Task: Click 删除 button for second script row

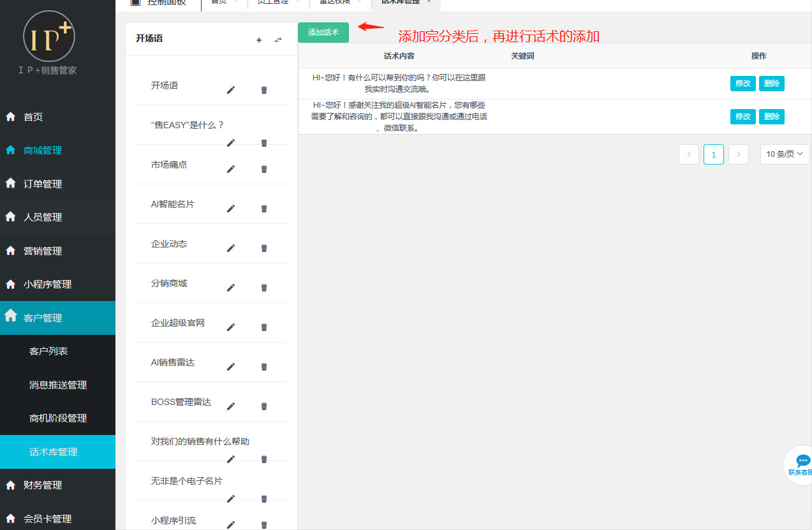Action: pyautogui.click(x=771, y=117)
